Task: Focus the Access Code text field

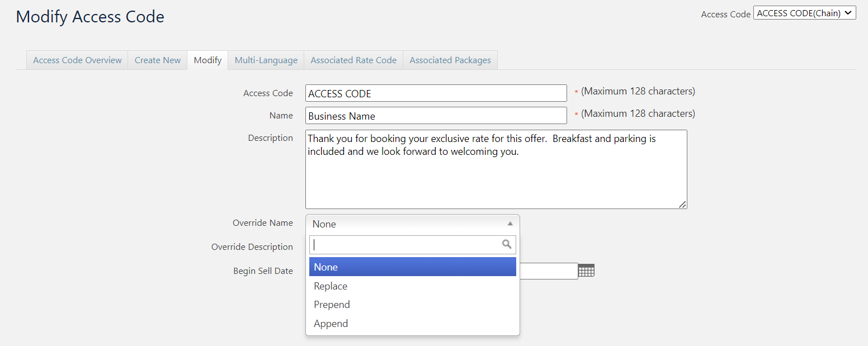Action: 436,93
